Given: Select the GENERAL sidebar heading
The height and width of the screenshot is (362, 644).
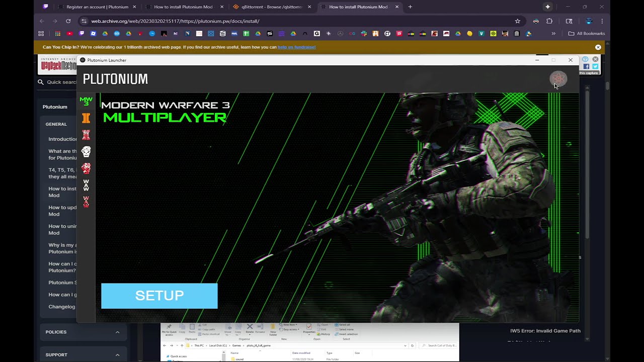Looking at the screenshot, I should pos(56,124).
